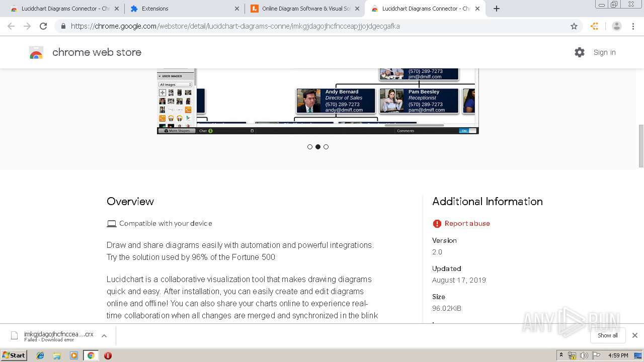Close the Extensions tab

[237, 9]
